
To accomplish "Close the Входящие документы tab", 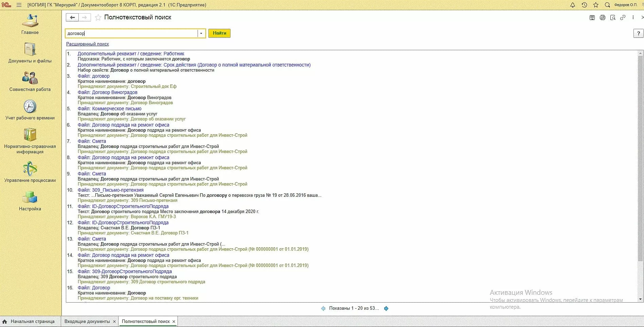I will (x=114, y=322).
